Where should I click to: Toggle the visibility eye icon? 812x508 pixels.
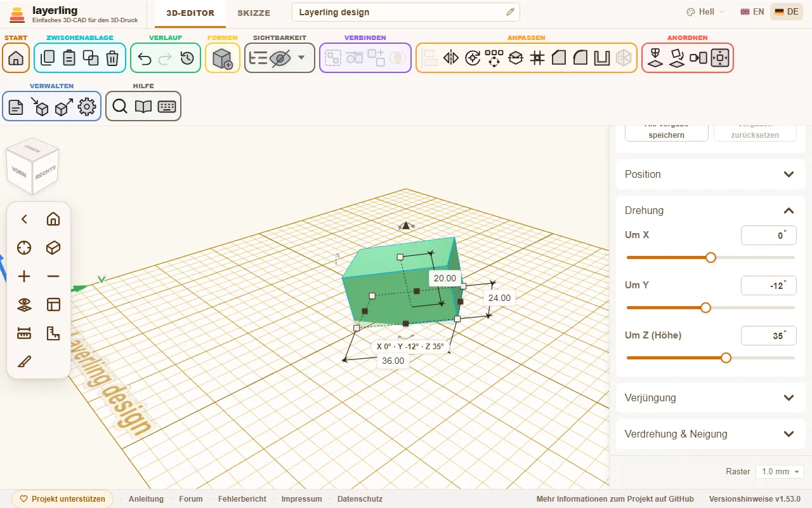coord(279,58)
